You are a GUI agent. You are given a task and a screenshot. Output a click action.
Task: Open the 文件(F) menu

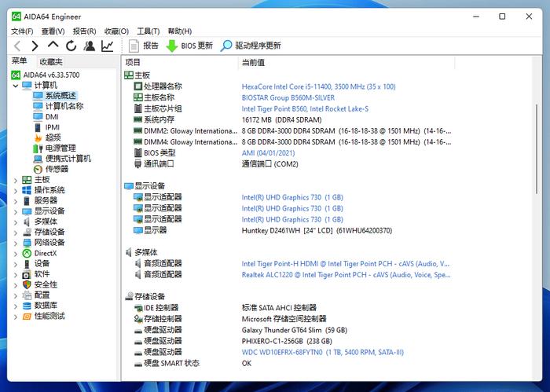click(x=22, y=31)
